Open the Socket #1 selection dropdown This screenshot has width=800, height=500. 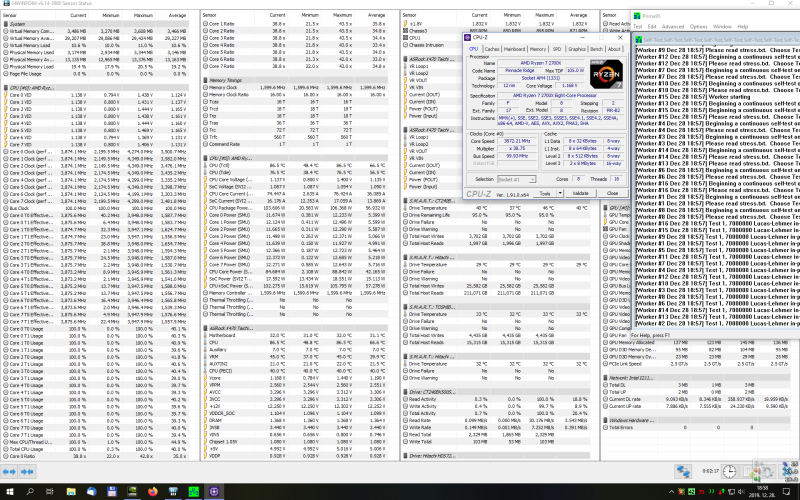pos(516,179)
